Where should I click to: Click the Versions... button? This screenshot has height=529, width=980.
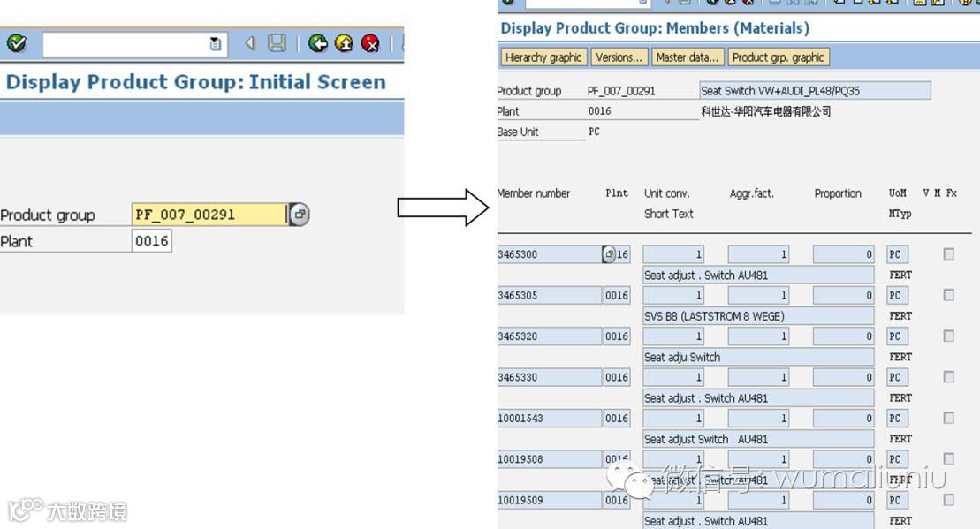(619, 57)
